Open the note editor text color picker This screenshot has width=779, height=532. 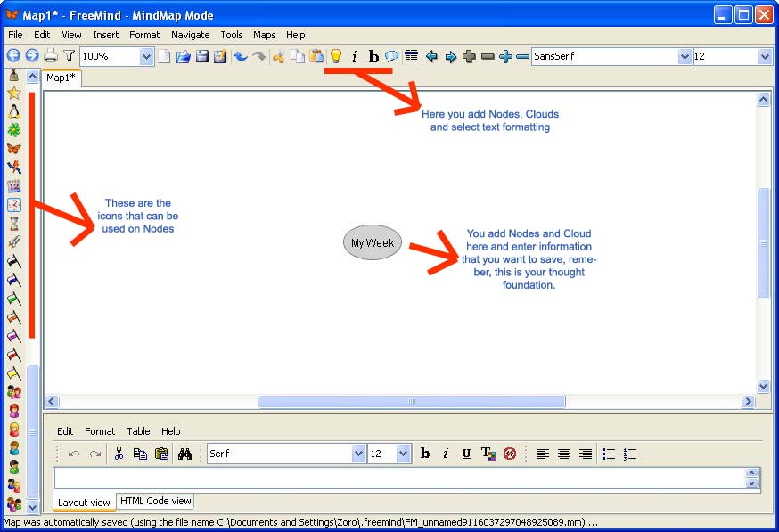coord(488,454)
